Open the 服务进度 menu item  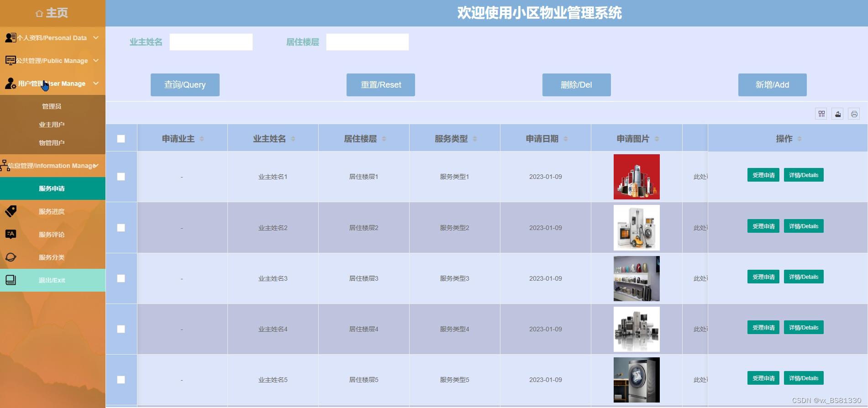(x=53, y=211)
